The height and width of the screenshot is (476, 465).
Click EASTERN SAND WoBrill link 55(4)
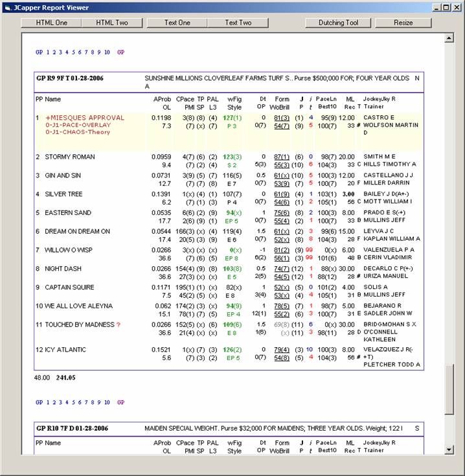[282, 221]
